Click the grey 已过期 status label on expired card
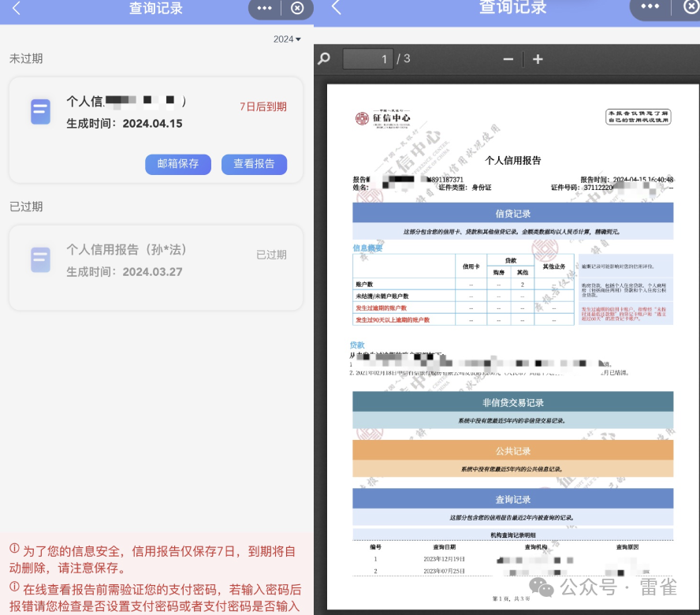This screenshot has height=615, width=700. [x=271, y=255]
